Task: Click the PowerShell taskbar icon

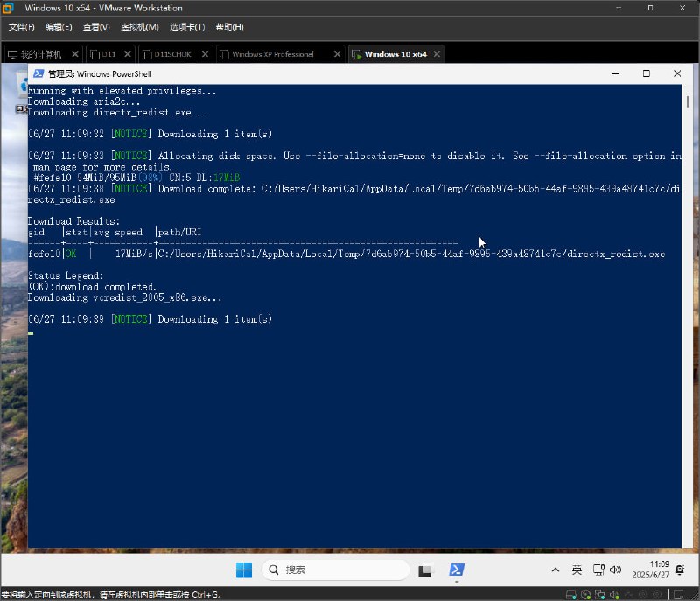Action: click(x=456, y=570)
